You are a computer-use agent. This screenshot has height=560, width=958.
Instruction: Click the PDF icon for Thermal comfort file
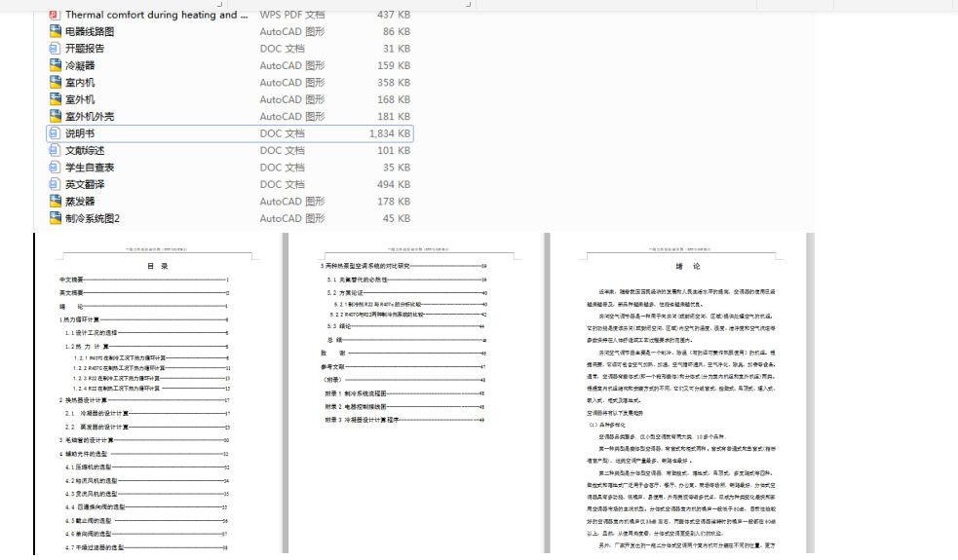(55, 15)
